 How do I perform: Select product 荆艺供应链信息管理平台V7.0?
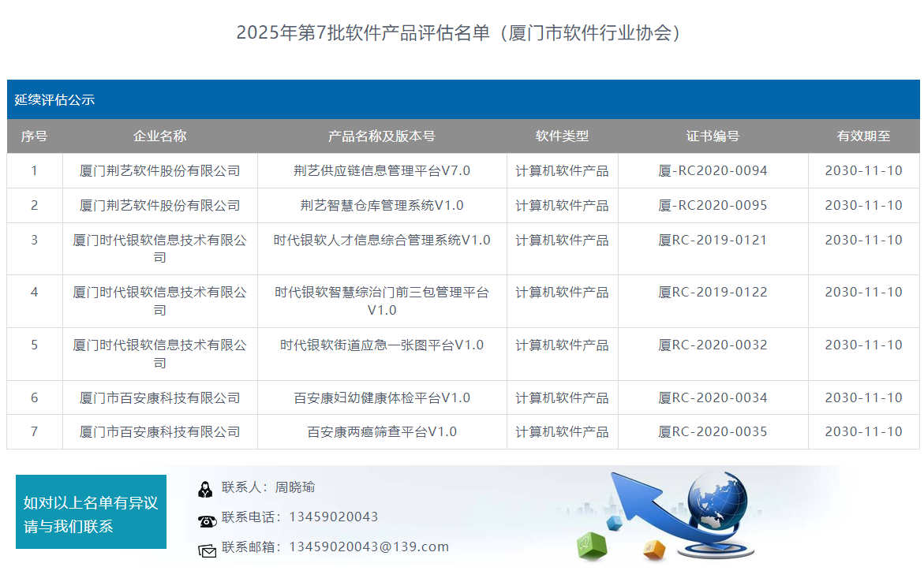click(382, 171)
